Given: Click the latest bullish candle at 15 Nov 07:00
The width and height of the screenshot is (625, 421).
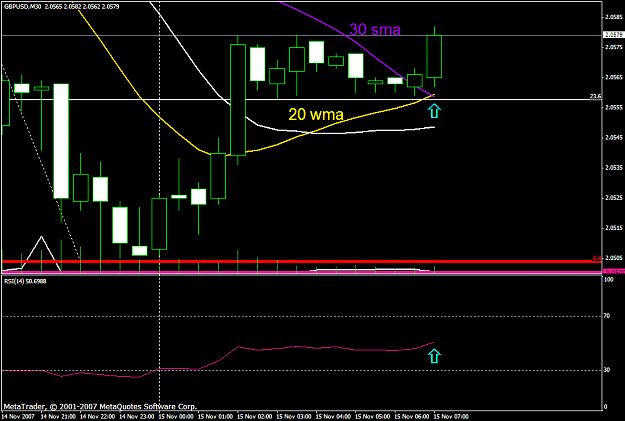Looking at the screenshot, I should pos(434,56).
